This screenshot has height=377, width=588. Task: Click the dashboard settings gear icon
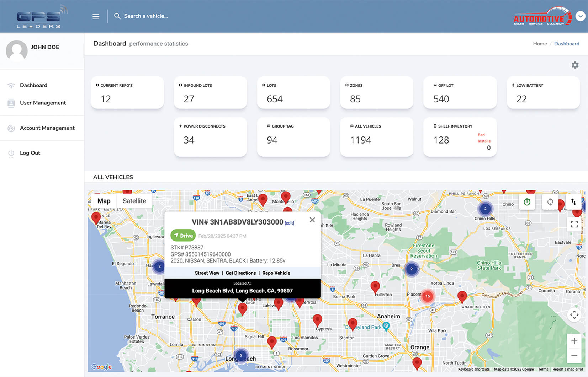point(575,65)
